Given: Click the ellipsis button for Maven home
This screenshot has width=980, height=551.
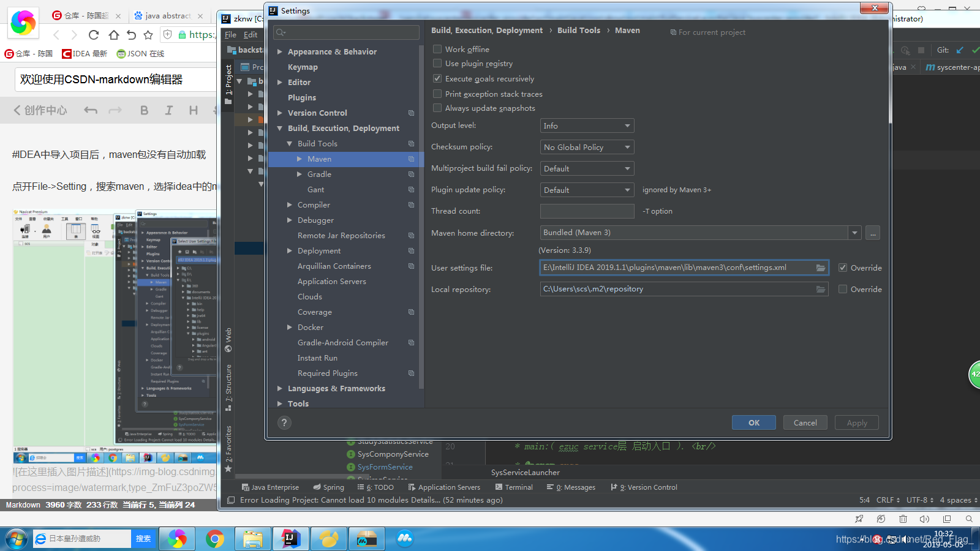Looking at the screenshot, I should coord(873,233).
